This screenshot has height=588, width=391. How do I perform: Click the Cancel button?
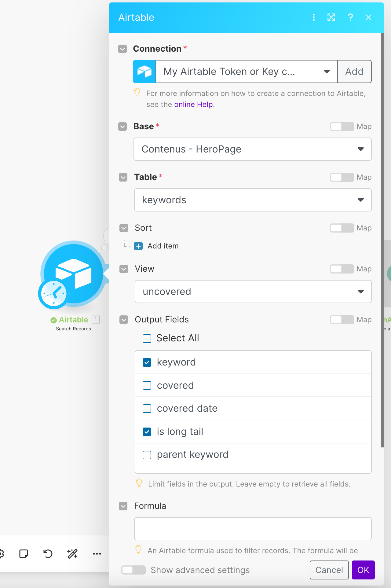[x=329, y=570]
